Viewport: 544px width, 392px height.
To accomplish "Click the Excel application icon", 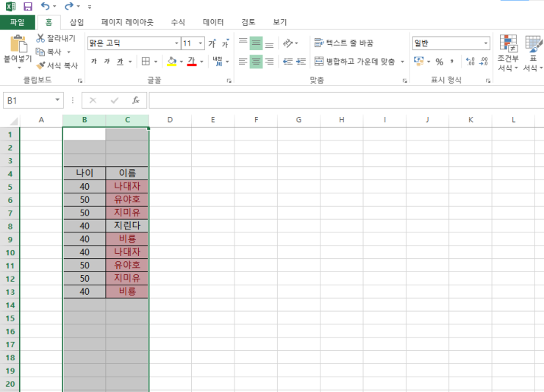I will point(10,6).
